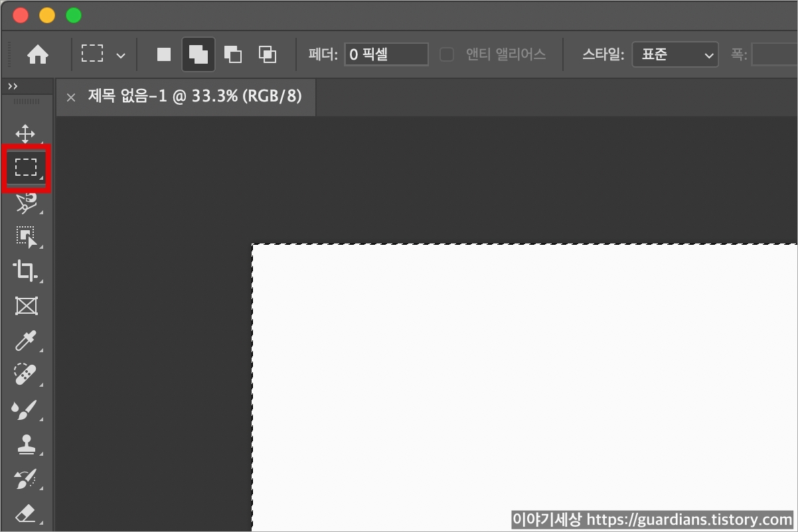Choose Intersect with selection mode

[268, 54]
